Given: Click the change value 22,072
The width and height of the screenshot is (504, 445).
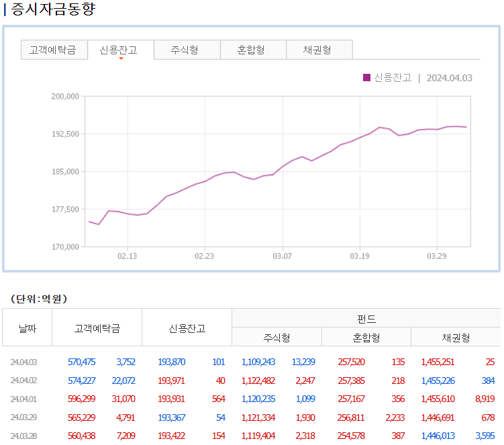Looking at the screenshot, I should pos(123,381).
